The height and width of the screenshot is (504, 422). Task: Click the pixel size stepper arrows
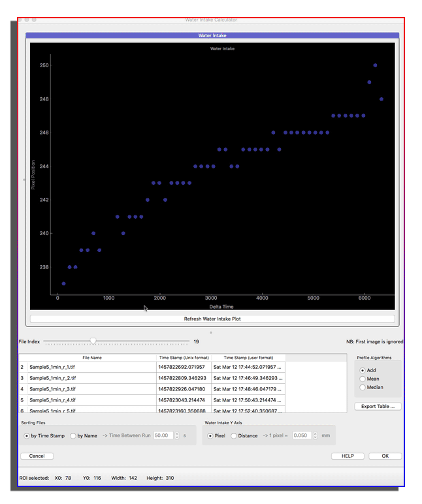[x=315, y=435]
